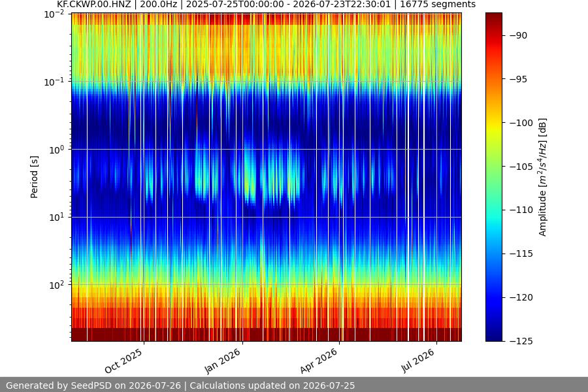Click the 10¹ period tick label

(x=57, y=217)
